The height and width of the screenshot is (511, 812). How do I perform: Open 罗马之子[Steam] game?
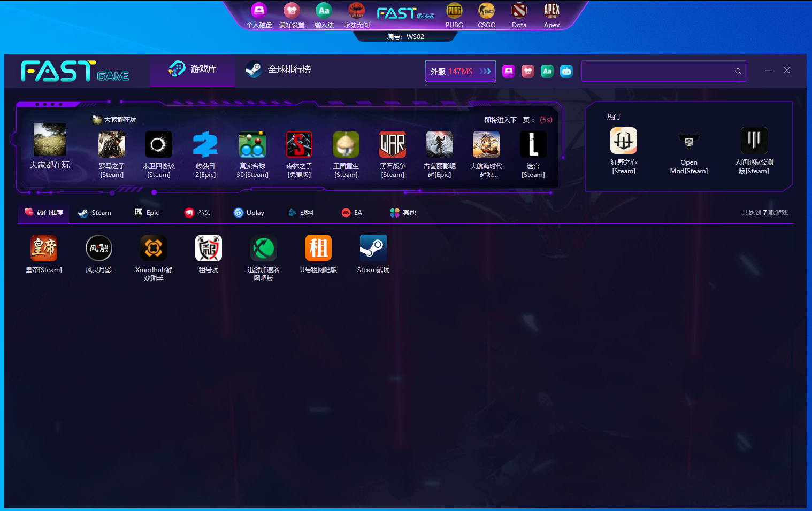(112, 154)
